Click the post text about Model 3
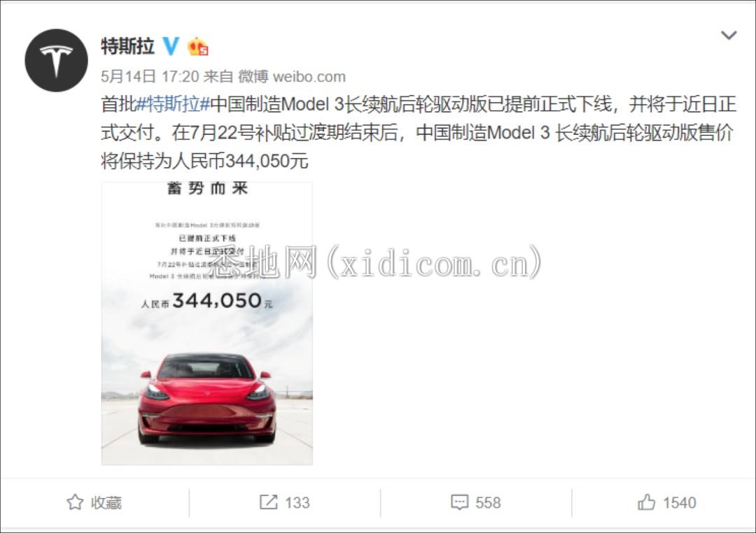This screenshot has height=533, width=756. tap(419, 132)
